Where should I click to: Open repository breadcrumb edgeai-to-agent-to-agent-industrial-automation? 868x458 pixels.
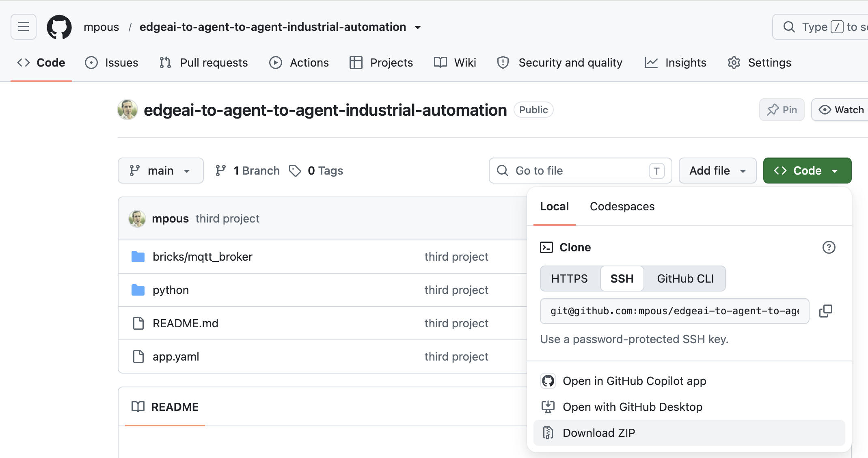[273, 27]
